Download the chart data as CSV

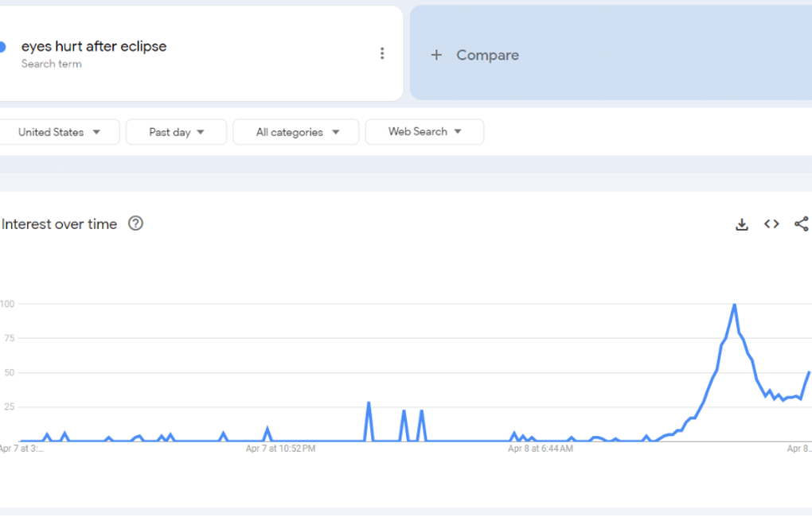tap(742, 224)
